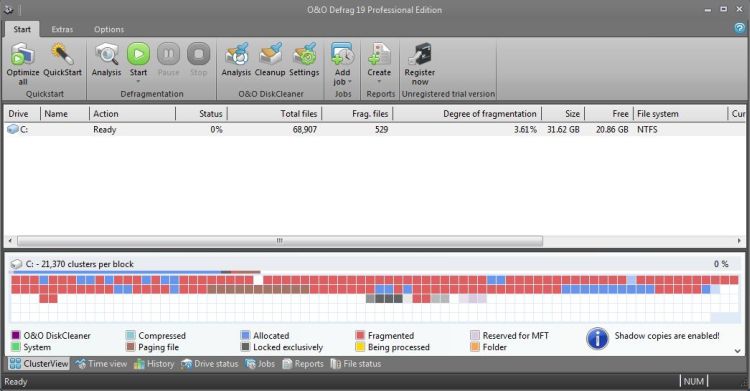Start defragmentation with green play button
The width and height of the screenshot is (750, 391).
point(138,54)
